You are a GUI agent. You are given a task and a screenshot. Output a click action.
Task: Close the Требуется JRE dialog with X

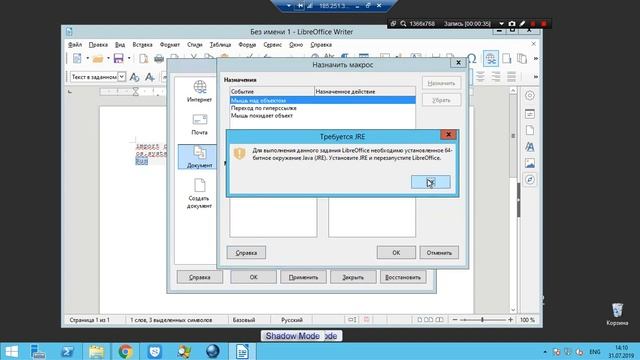tap(448, 134)
